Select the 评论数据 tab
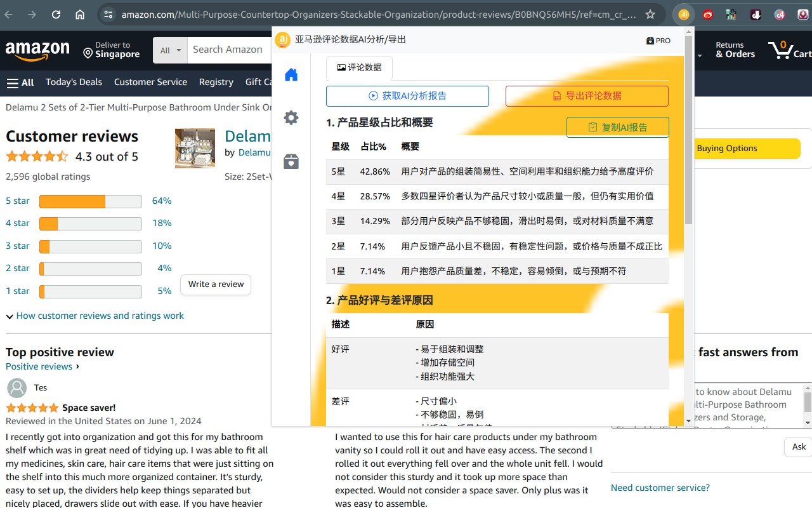The image size is (812, 508). pos(359,67)
